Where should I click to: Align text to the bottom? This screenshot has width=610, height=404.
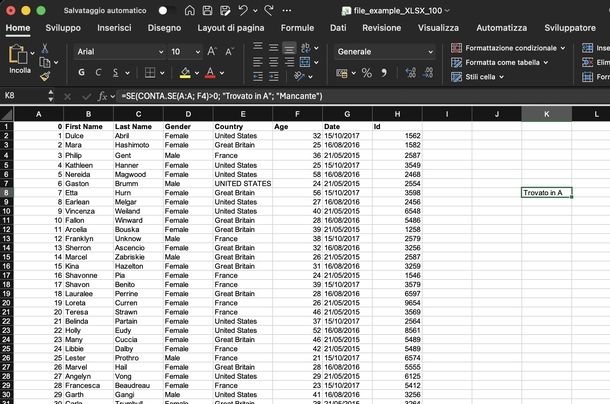click(x=289, y=48)
